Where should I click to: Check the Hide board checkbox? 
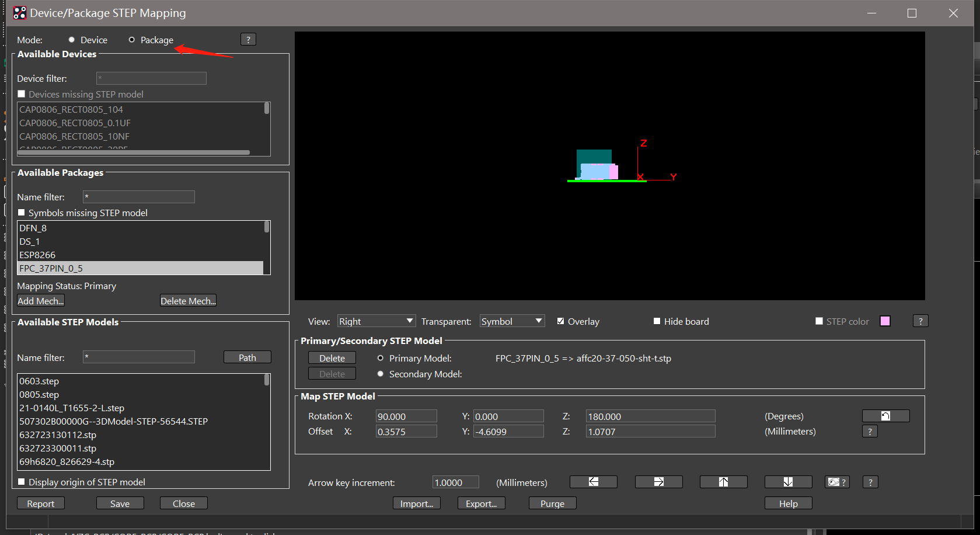tap(657, 321)
